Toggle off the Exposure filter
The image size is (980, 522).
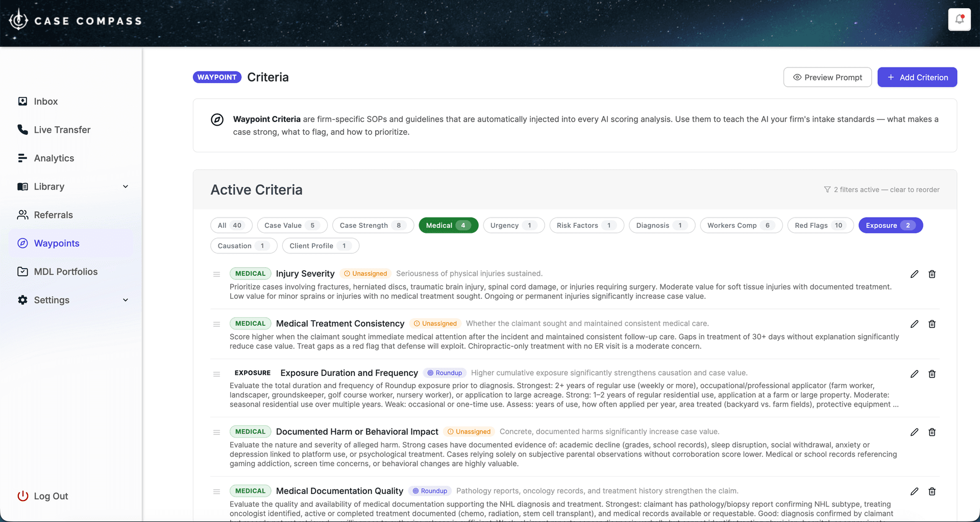pyautogui.click(x=890, y=225)
